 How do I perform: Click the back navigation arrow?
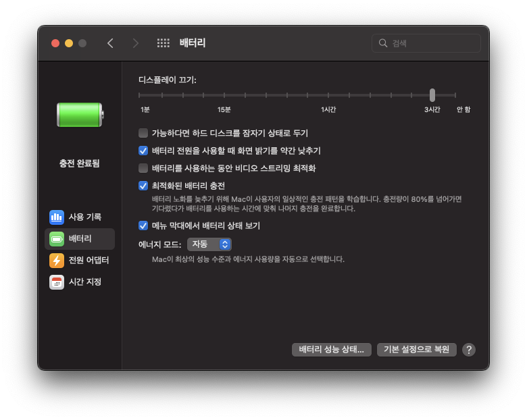point(110,43)
